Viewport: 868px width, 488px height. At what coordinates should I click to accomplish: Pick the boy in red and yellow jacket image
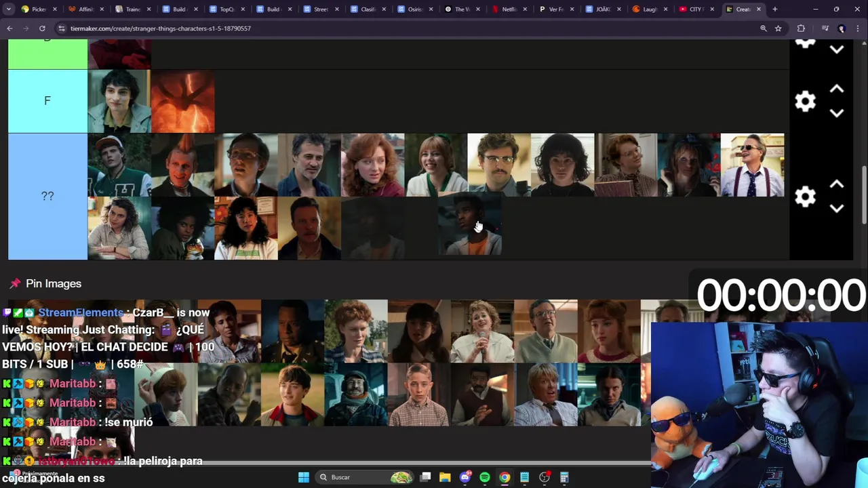click(x=292, y=394)
